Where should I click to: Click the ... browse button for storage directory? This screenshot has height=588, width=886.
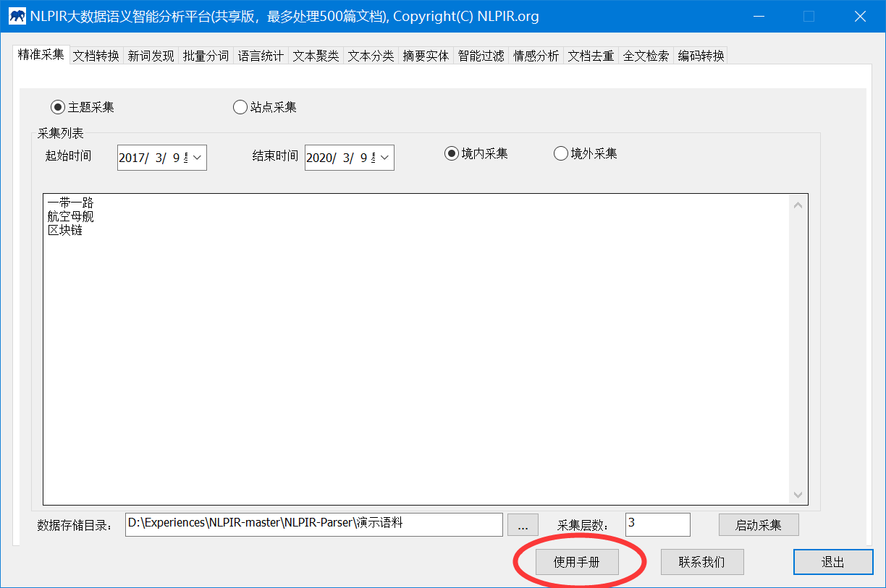(x=523, y=524)
